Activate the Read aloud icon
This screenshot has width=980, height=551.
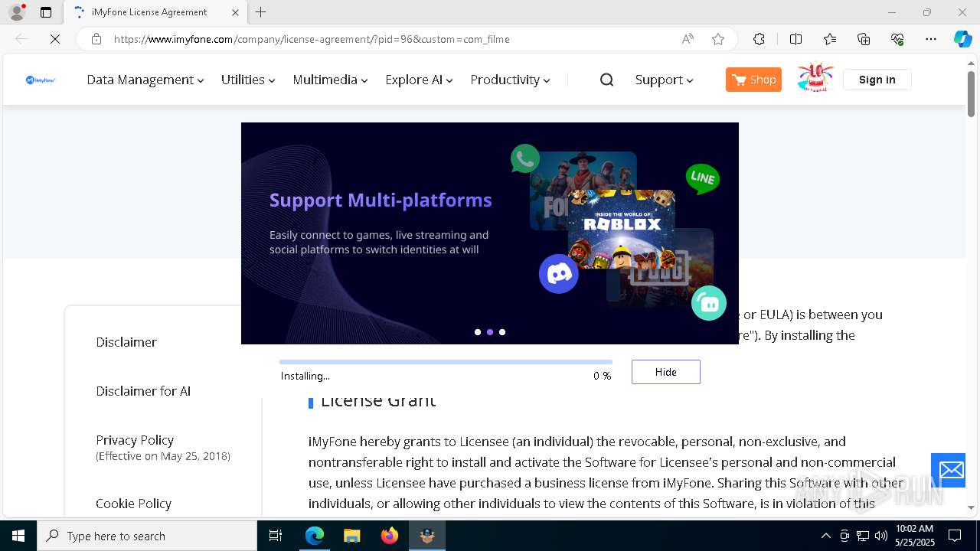point(688,39)
